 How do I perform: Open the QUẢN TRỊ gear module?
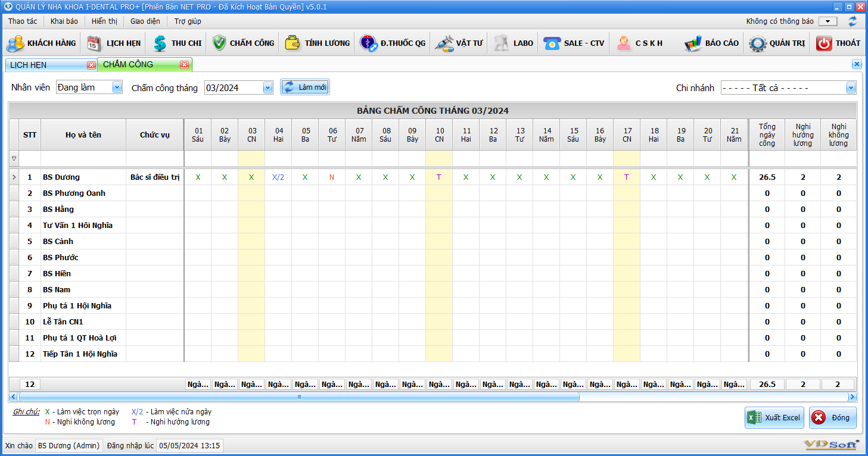point(777,43)
